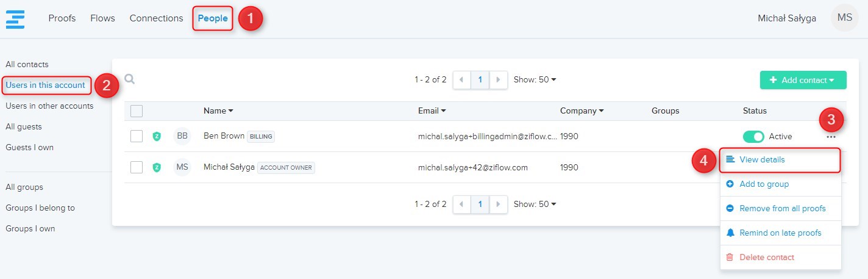Open the three-dot menu for Ben Brown
The width and height of the screenshot is (868, 279).
(x=831, y=137)
